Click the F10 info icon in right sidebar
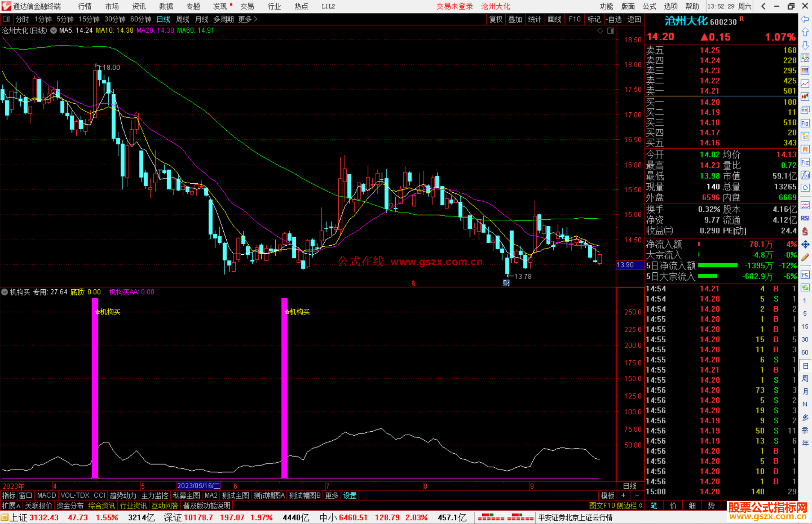This screenshot has height=524, width=812. [x=805, y=123]
